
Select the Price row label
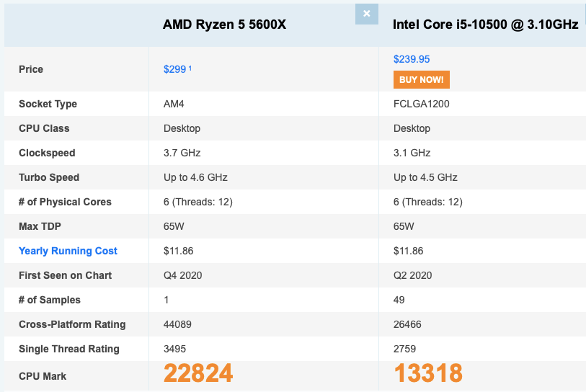pos(31,69)
